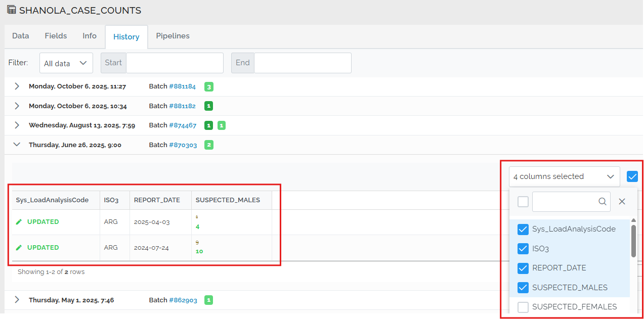The width and height of the screenshot is (644, 319).
Task: Toggle the blue checkbox beside the column selector
Action: 632,176
